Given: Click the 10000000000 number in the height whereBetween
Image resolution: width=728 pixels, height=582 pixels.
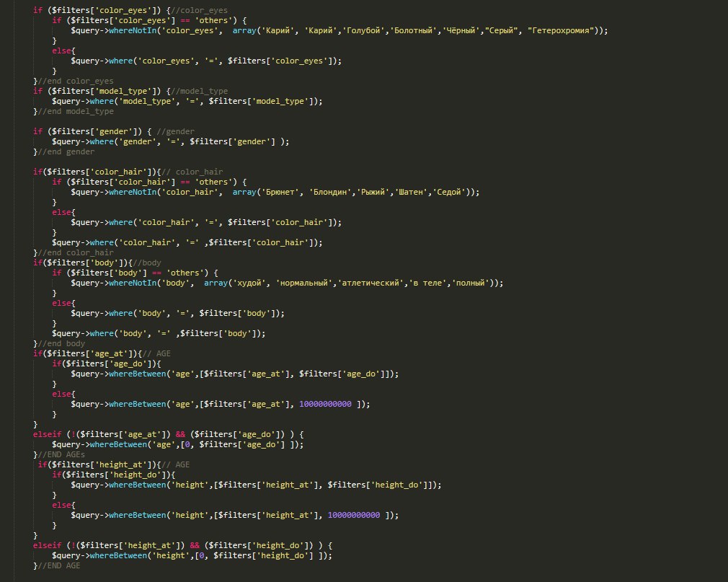Looking at the screenshot, I should [x=354, y=516].
